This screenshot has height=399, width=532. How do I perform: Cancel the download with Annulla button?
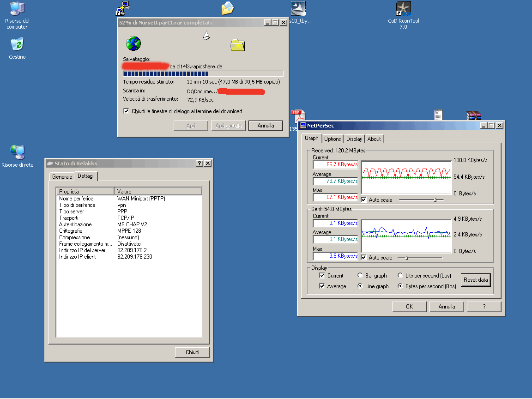tap(266, 126)
